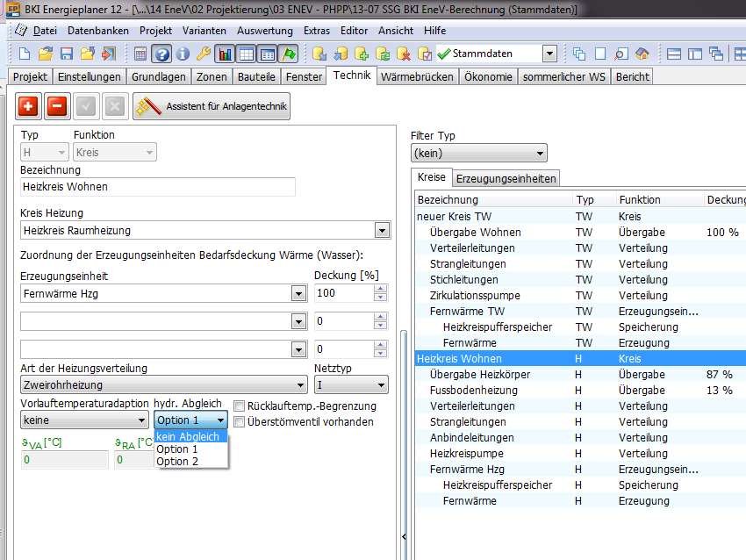Screen dimensions: 746x560
Task: Click the table grid icon in toolbar
Action: (247, 54)
